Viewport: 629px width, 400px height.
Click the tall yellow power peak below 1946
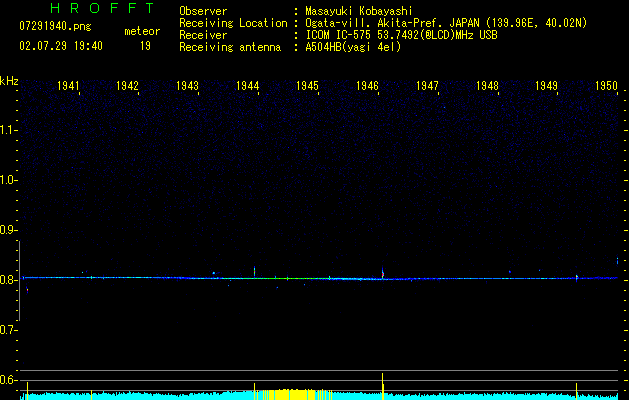click(382, 386)
